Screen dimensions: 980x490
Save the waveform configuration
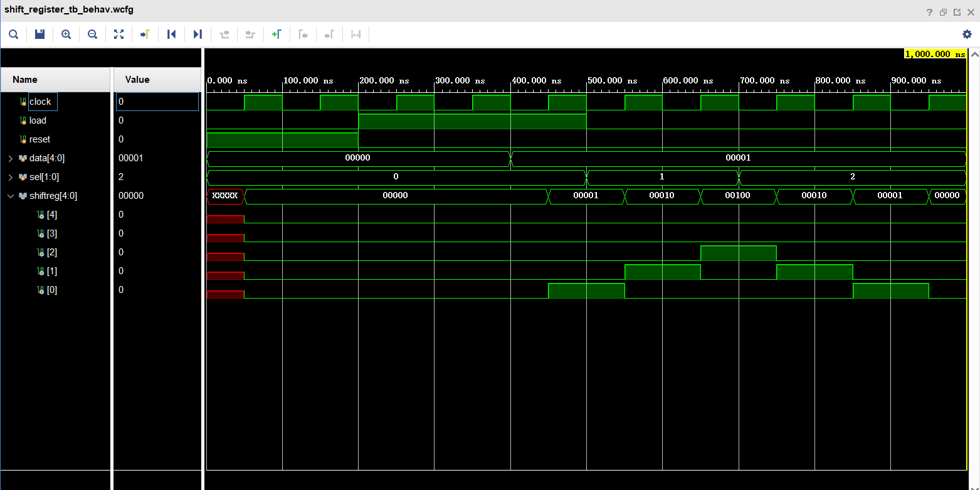pos(40,35)
